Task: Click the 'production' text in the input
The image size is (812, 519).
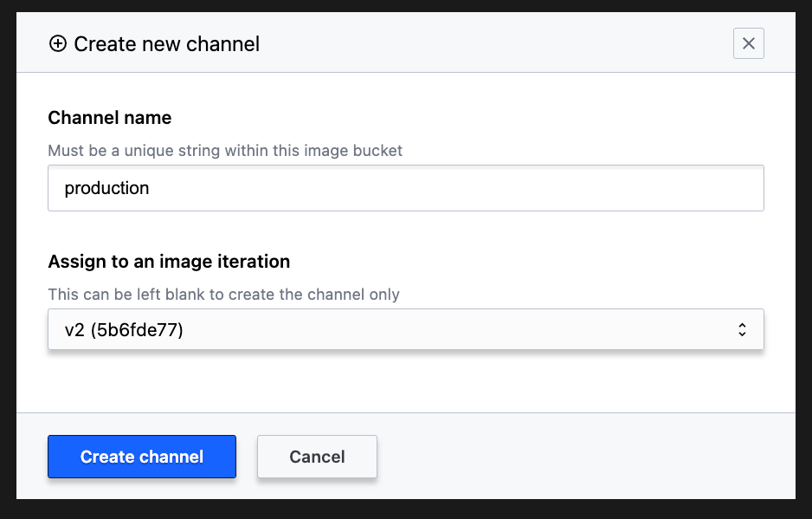Action: pos(106,188)
